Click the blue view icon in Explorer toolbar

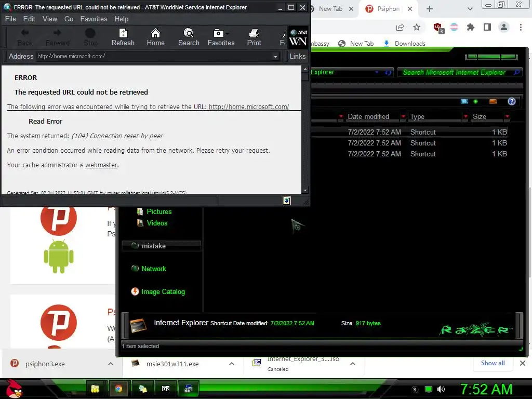464,101
